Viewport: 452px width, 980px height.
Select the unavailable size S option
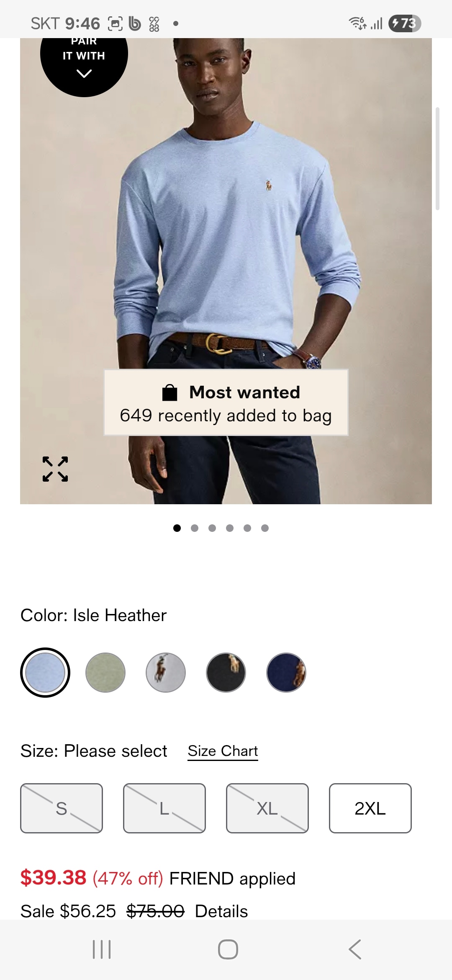point(62,808)
